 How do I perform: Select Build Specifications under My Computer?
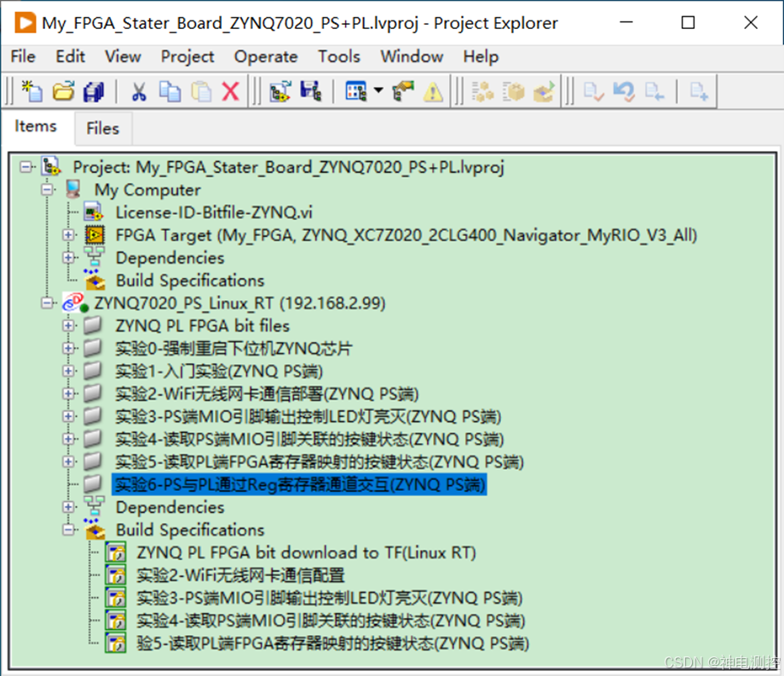[x=190, y=280]
